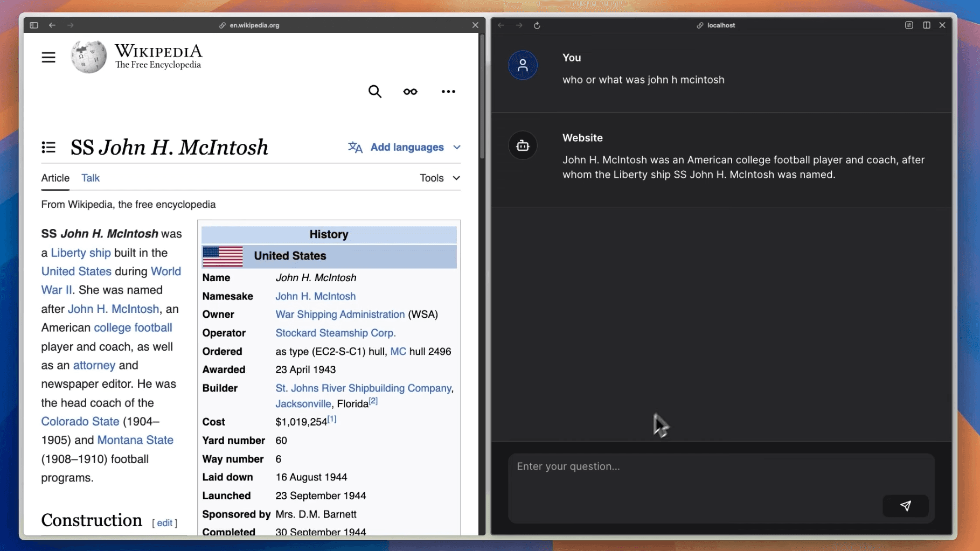Go back in localhost window
This screenshot has width=980, height=551.
(501, 25)
